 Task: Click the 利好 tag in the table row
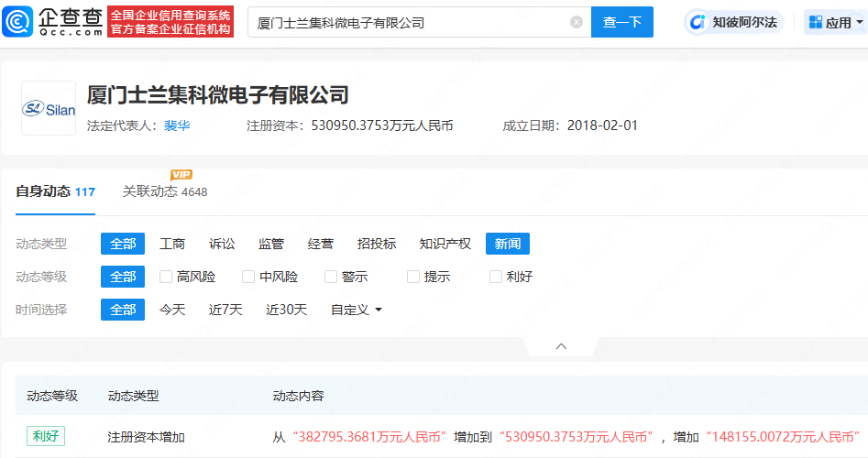coord(46,436)
